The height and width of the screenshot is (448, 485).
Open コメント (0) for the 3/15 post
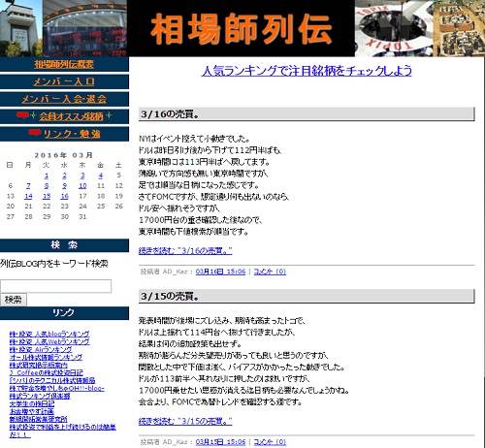tap(270, 442)
